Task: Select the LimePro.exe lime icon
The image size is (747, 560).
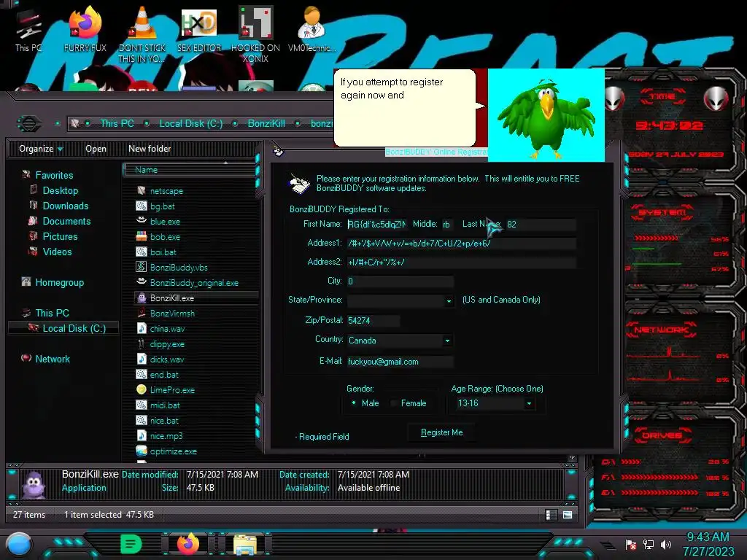Action: pos(141,389)
